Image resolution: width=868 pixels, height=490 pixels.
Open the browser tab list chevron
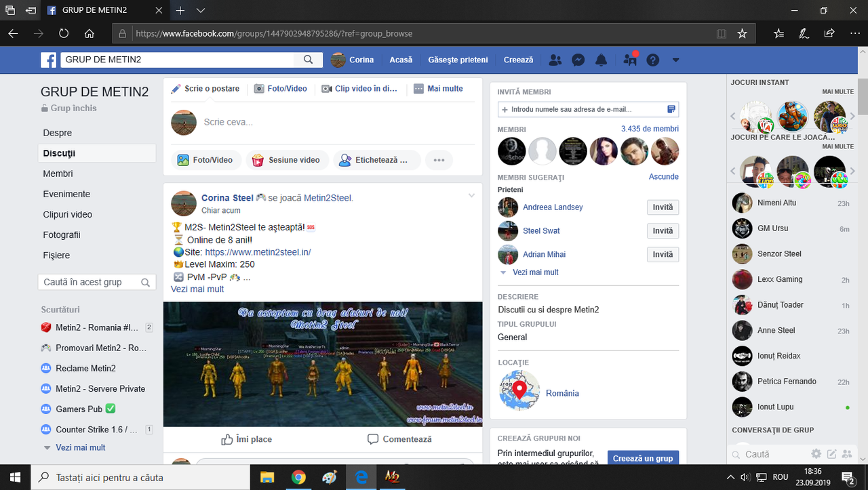click(x=201, y=11)
